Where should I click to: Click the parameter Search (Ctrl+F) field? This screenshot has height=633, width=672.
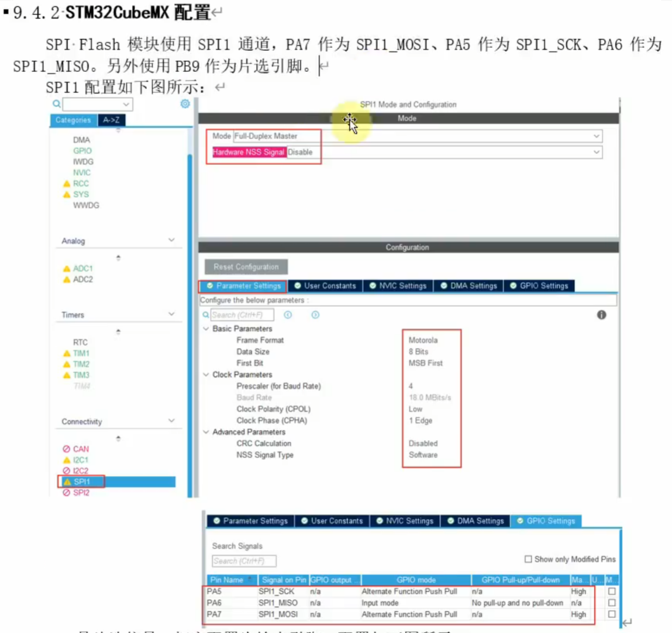point(242,315)
